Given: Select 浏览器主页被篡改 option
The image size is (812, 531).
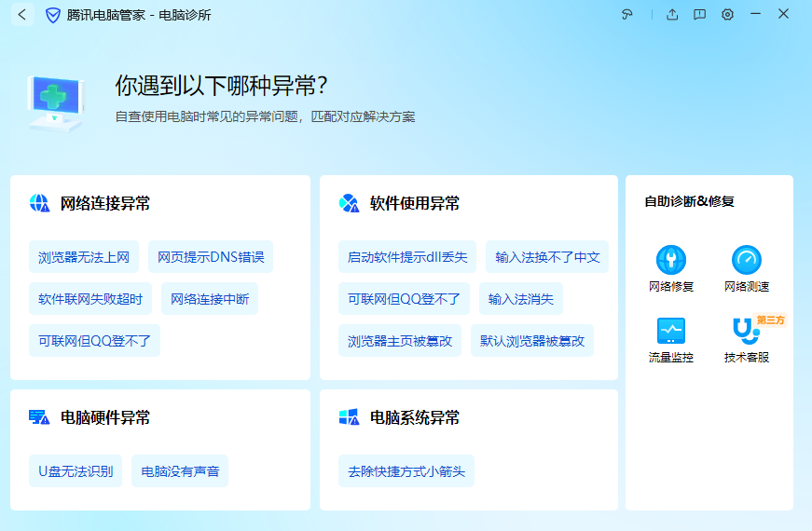Looking at the screenshot, I should coord(400,341).
